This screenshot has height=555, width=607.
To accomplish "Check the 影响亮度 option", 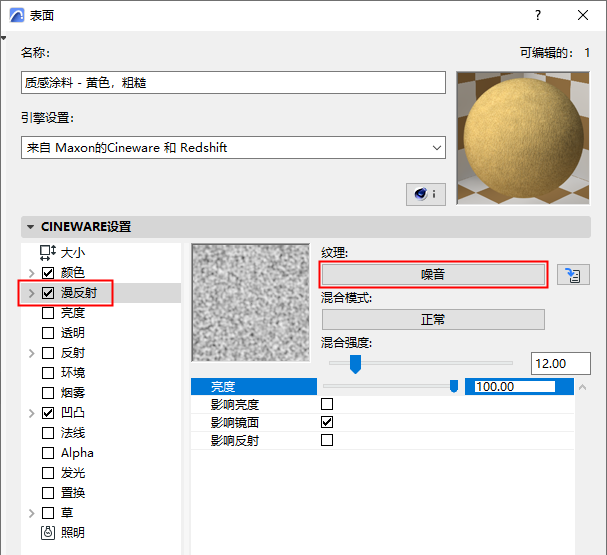I will [x=327, y=404].
